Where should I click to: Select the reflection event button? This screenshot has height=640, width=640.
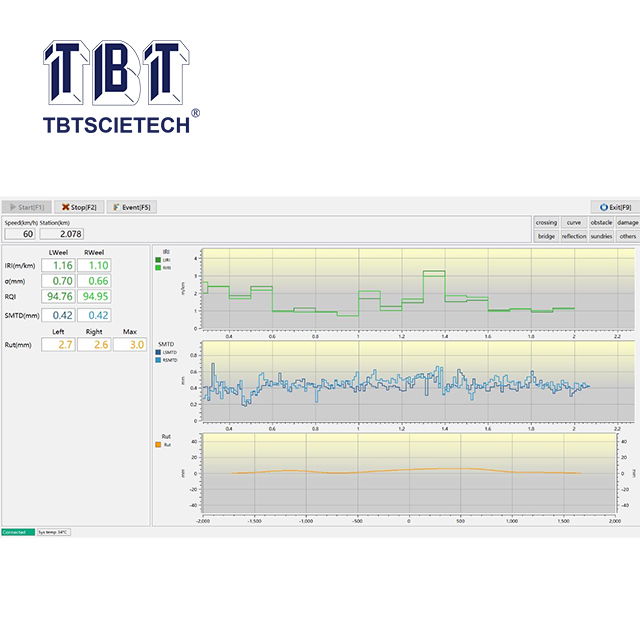point(574,237)
